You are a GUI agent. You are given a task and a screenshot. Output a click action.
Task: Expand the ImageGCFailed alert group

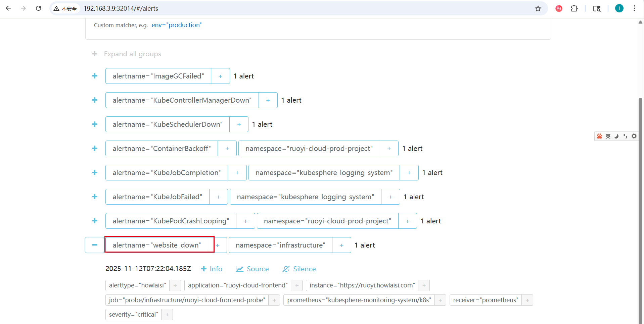pyautogui.click(x=94, y=76)
